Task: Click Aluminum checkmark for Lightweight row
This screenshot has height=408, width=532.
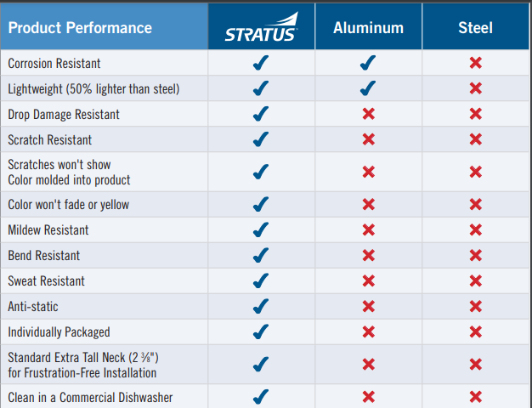Action: click(368, 88)
